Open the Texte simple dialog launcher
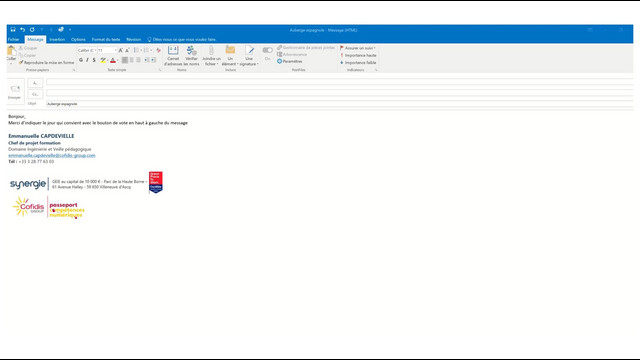The image size is (640, 360). (x=160, y=70)
